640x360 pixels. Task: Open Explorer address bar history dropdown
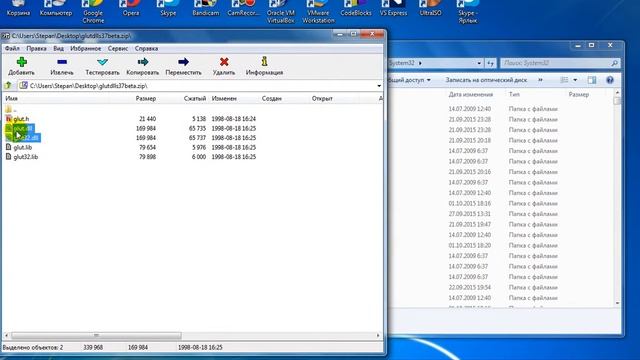pos(479,63)
